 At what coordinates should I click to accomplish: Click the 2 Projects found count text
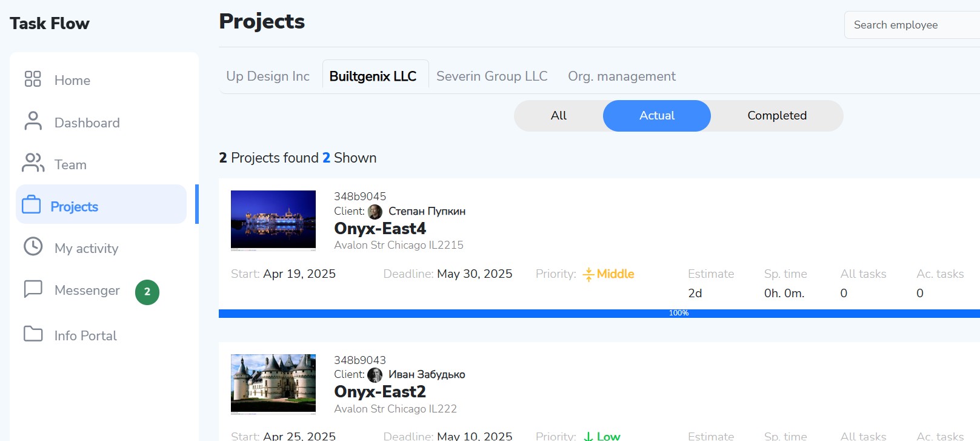[268, 158]
